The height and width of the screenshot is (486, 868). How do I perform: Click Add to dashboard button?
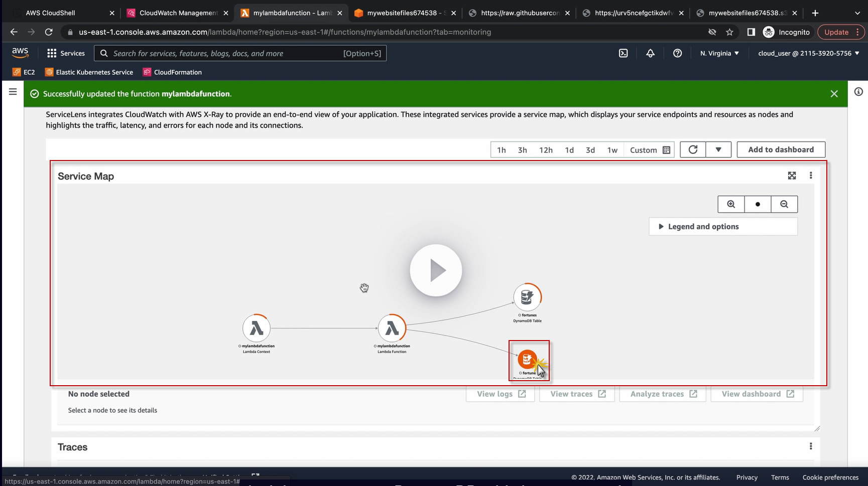click(x=781, y=149)
